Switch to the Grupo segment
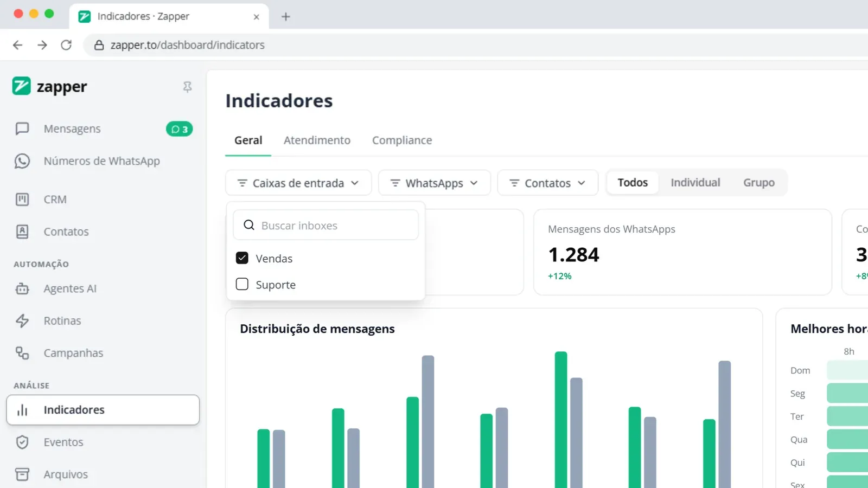The height and width of the screenshot is (488, 868). pyautogui.click(x=759, y=183)
